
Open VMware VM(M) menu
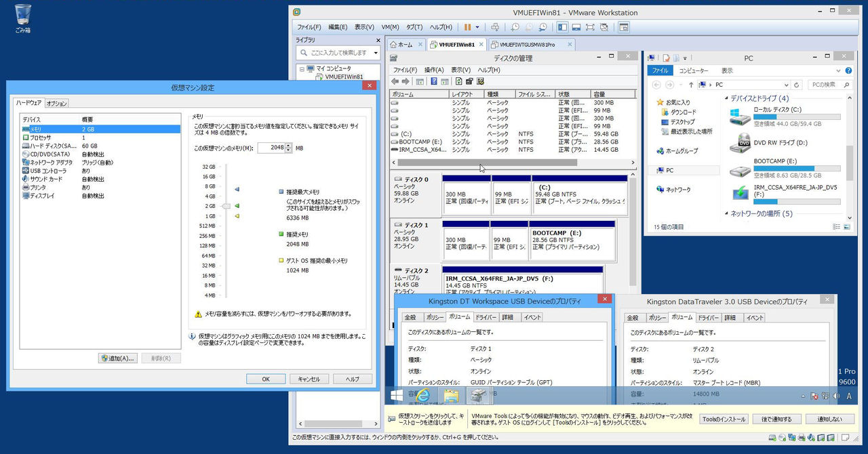(390, 27)
